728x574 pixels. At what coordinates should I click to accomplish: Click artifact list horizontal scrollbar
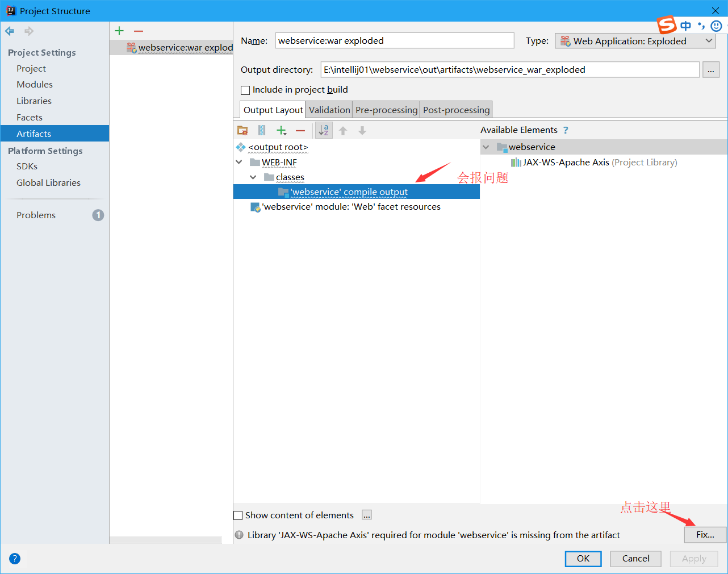point(165,540)
